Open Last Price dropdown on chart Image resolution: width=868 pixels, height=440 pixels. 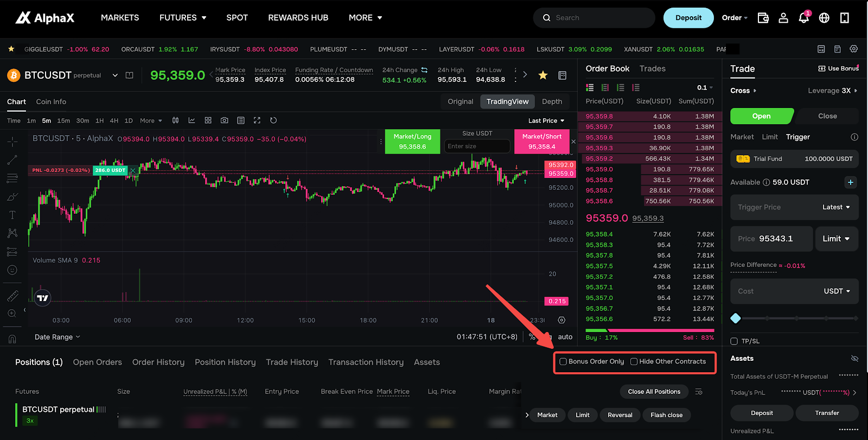[x=546, y=121]
